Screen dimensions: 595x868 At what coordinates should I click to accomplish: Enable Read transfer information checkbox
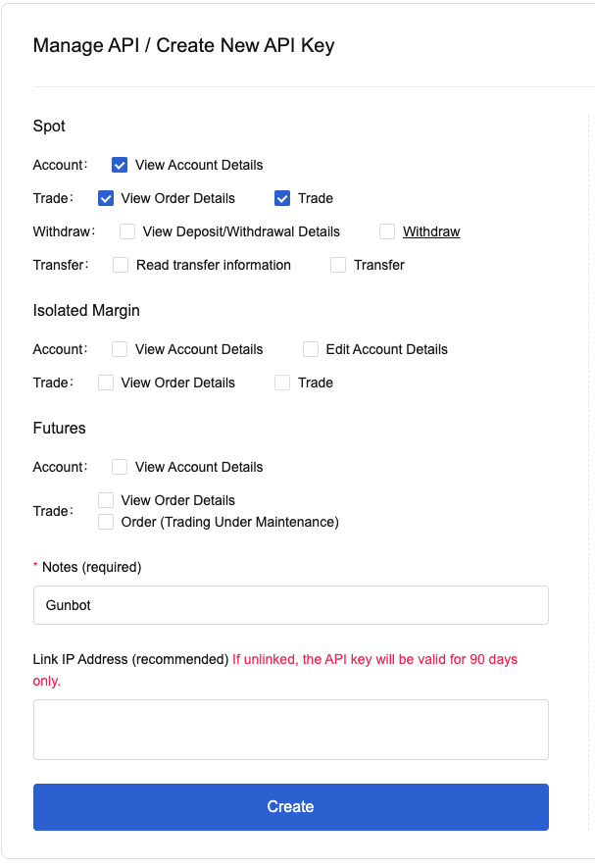point(121,265)
